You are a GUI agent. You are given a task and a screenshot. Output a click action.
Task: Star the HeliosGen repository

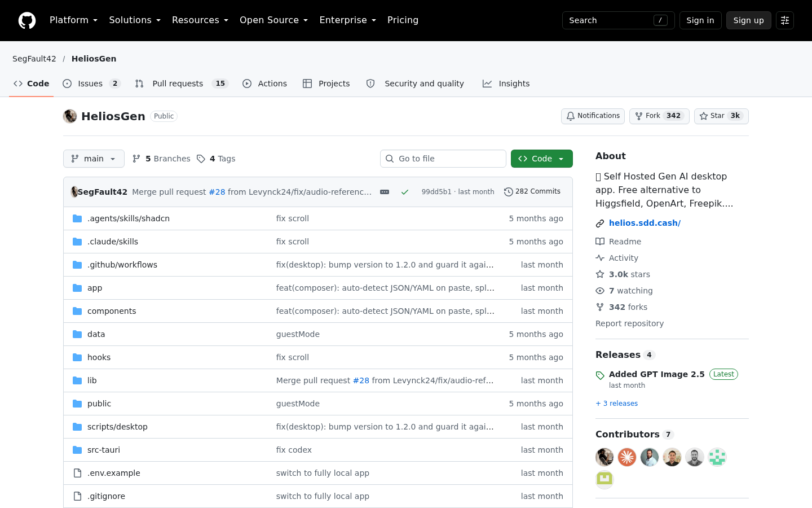point(721,116)
